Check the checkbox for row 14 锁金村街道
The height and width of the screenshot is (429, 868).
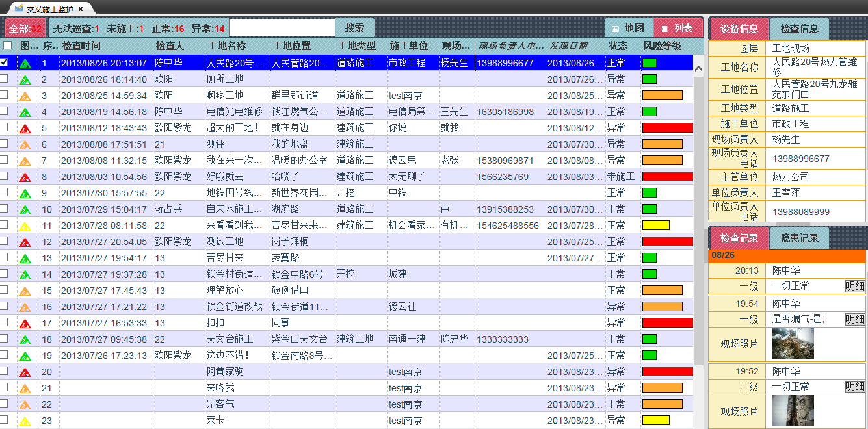point(4,274)
